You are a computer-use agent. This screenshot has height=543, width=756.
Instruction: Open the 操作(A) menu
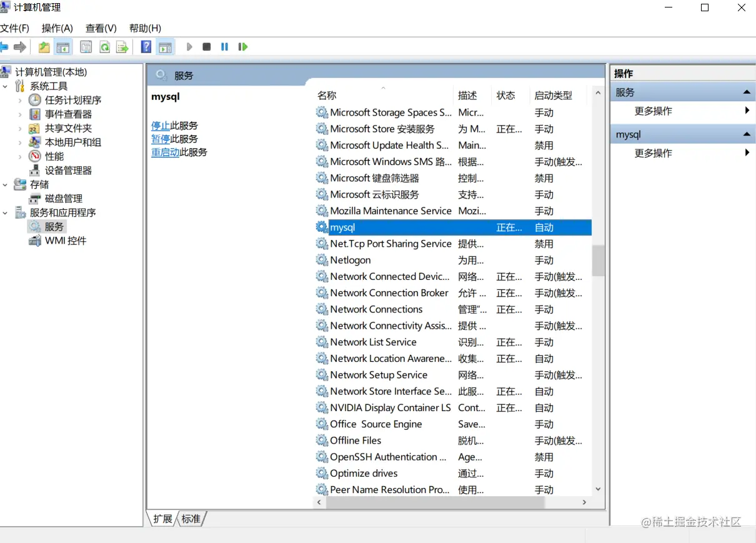point(57,28)
